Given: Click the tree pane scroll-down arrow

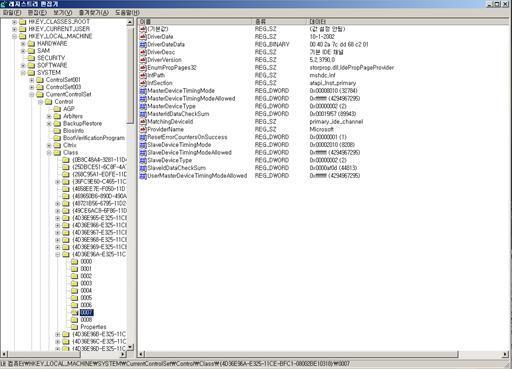Looking at the screenshot, I should (x=130, y=347).
